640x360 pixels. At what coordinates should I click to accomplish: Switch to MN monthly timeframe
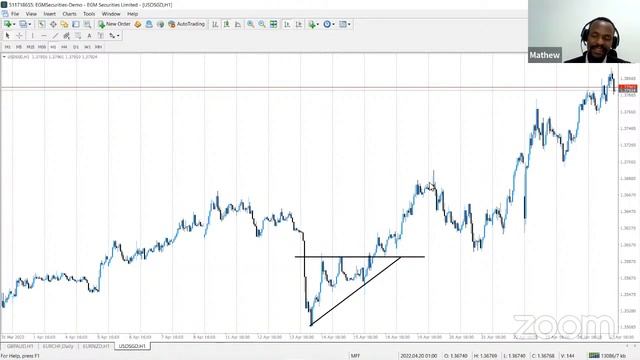point(98,47)
